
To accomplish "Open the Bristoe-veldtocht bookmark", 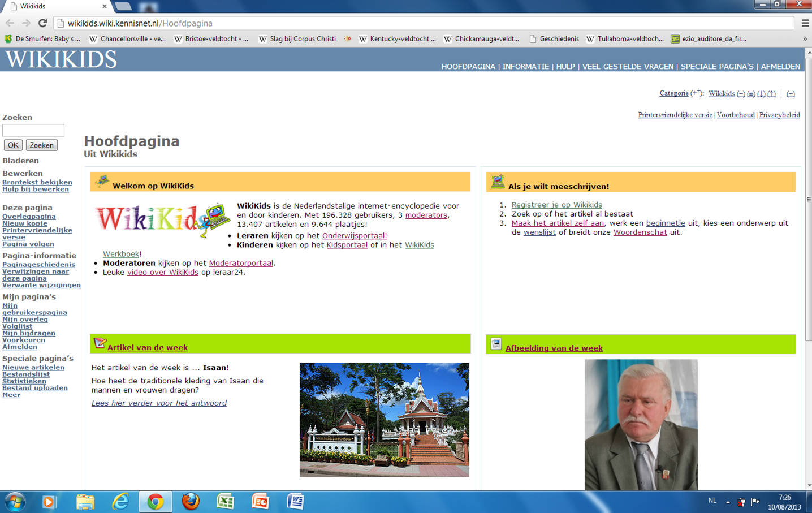I will click(x=211, y=39).
